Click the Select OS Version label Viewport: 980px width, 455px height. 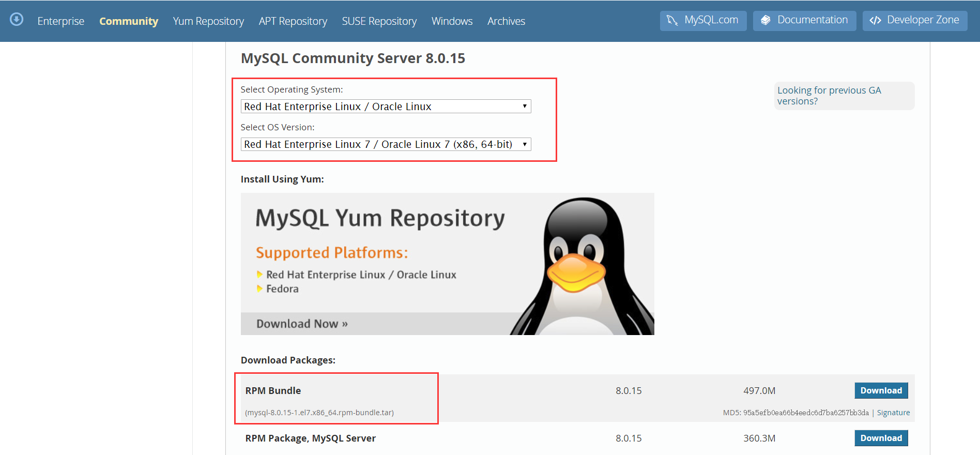[x=278, y=127]
